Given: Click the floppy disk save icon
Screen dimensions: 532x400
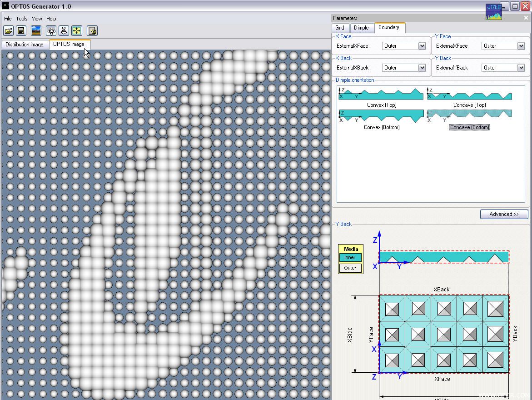Looking at the screenshot, I should point(21,31).
